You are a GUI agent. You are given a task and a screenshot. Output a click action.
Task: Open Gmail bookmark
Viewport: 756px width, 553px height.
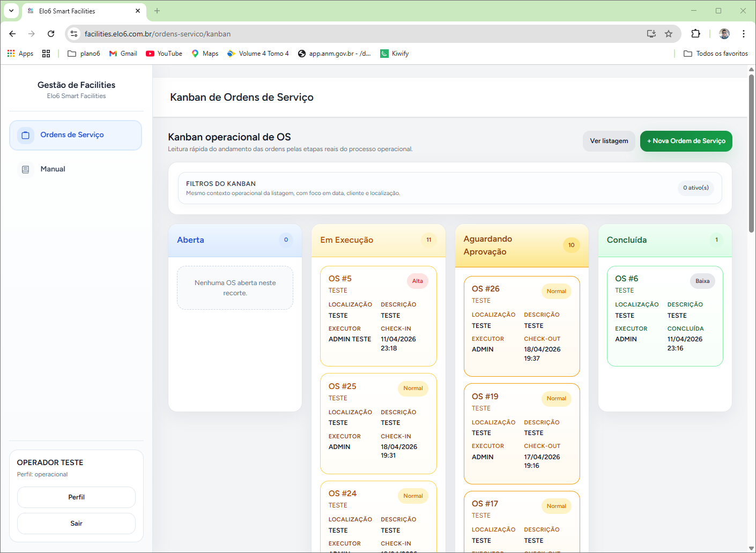(123, 54)
